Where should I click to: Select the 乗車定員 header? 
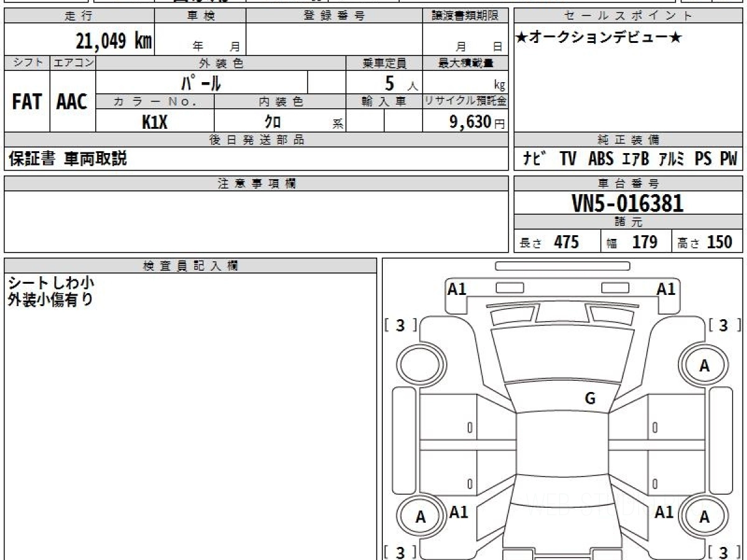coord(384,63)
